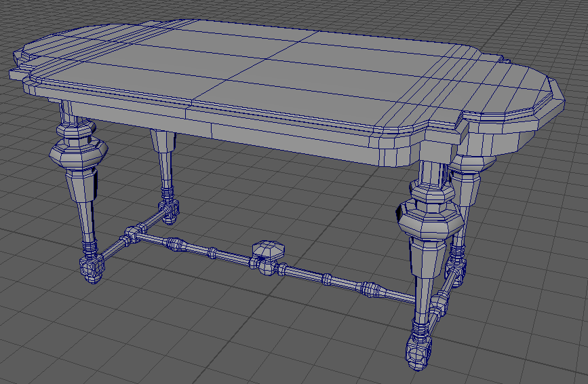Select the ball foot of the near-left leg
Image resolution: width=588 pixels, height=384 pixels.
click(92, 268)
